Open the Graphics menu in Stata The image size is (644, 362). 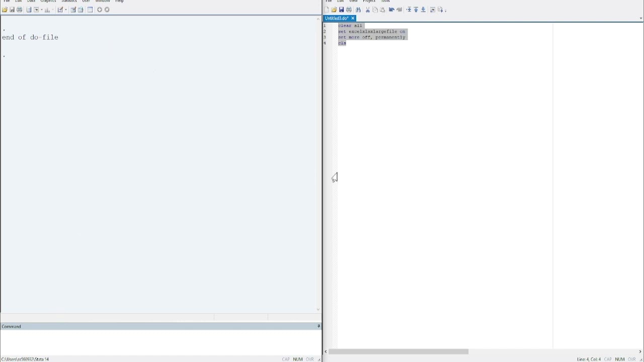click(48, 1)
